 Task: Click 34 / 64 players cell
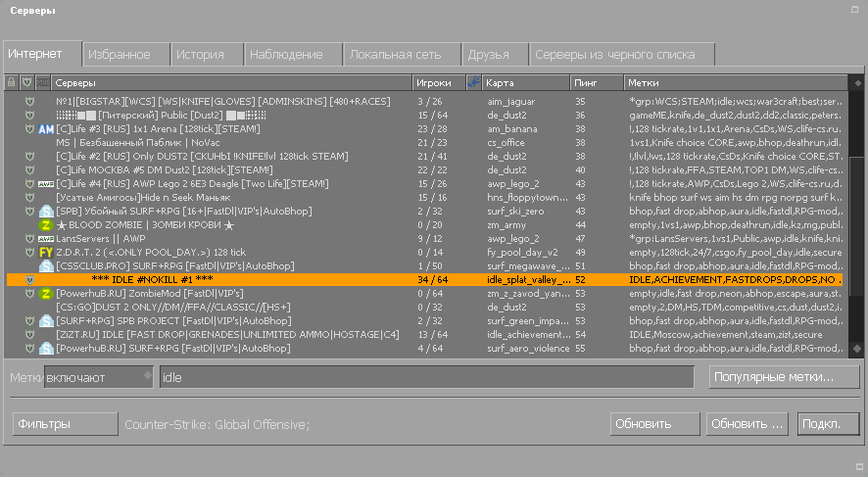point(433,280)
